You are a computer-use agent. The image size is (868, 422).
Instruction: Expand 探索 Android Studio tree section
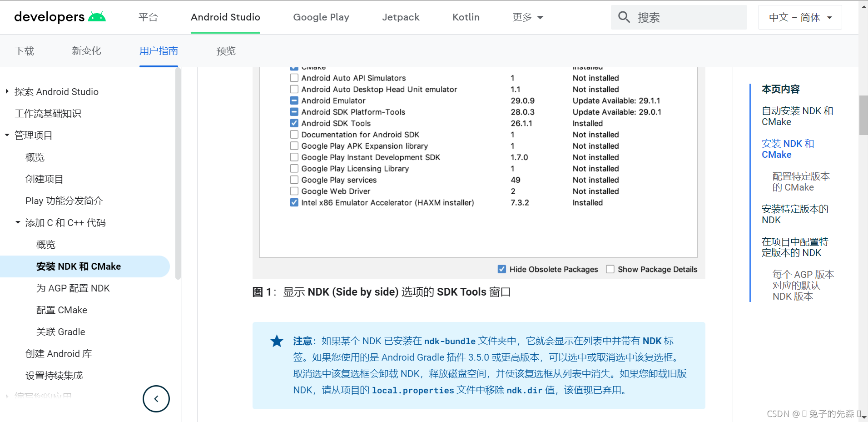[7, 91]
